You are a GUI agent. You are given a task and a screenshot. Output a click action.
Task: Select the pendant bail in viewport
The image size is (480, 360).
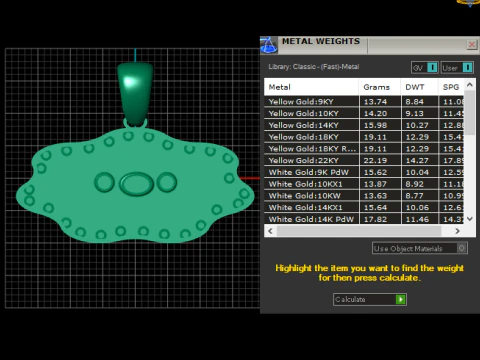[x=135, y=93]
